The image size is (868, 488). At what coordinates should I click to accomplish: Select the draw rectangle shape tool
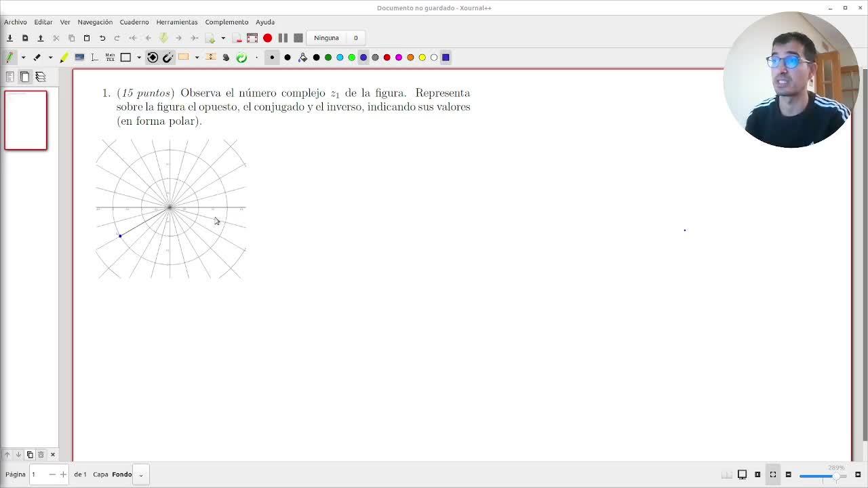(125, 58)
